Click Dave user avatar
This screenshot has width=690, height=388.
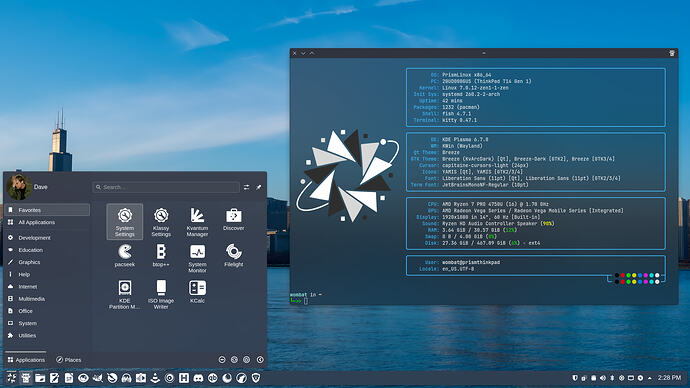(x=18, y=187)
